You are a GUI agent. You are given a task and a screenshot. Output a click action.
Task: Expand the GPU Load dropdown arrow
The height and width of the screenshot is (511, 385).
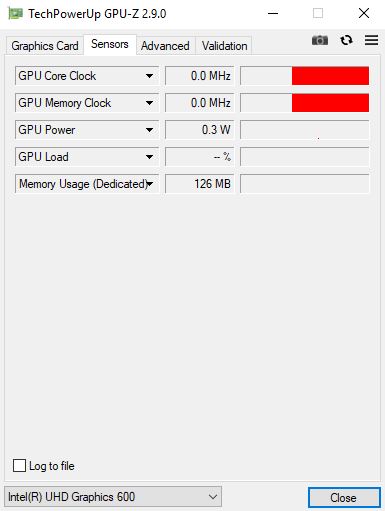pyautogui.click(x=149, y=157)
